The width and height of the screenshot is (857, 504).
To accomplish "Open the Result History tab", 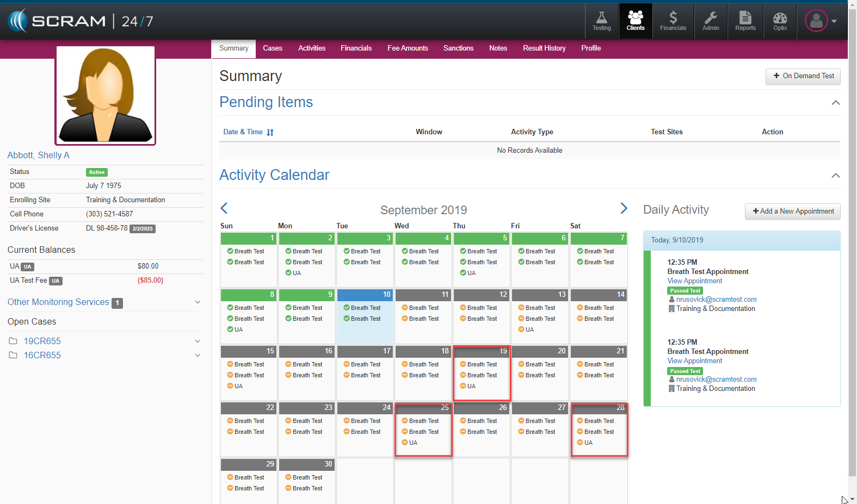I will tap(544, 48).
